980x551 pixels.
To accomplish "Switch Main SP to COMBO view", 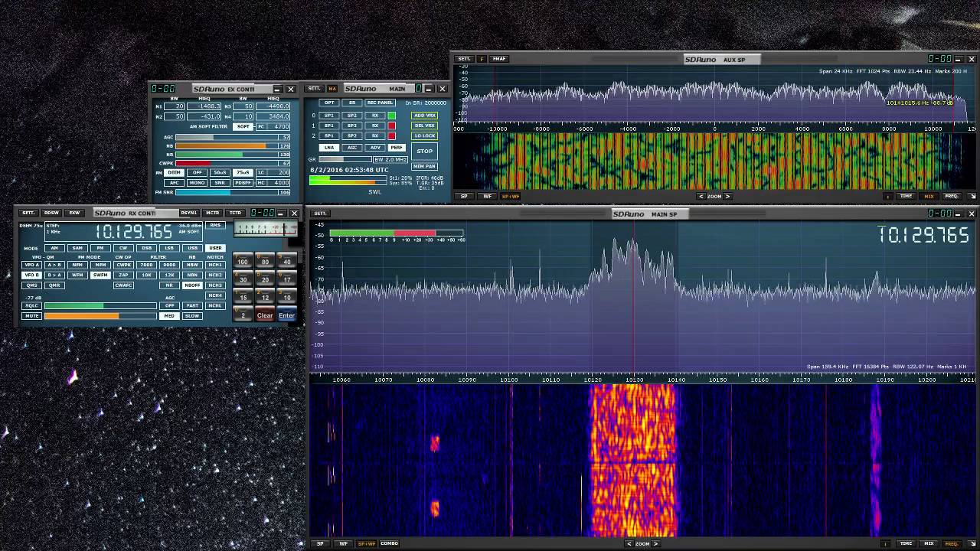I will 389,543.
